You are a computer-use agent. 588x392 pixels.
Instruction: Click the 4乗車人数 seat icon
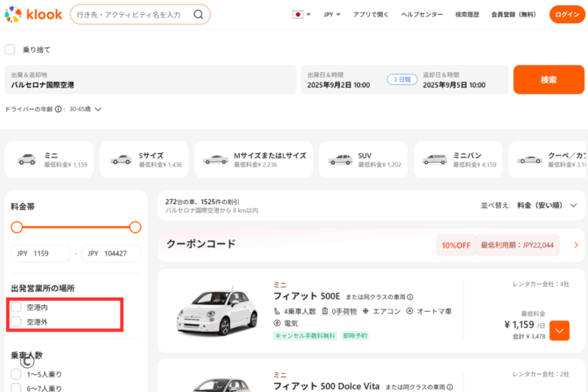coord(277,311)
